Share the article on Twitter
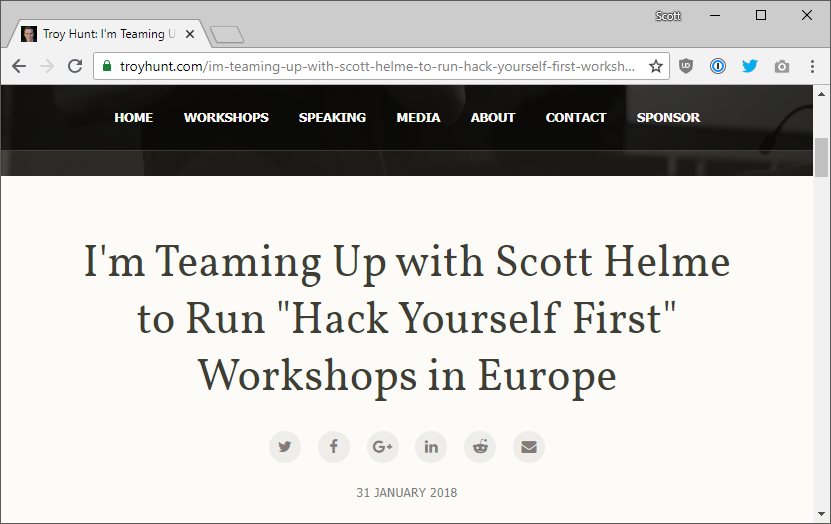The height and width of the screenshot is (524, 831). pos(285,446)
